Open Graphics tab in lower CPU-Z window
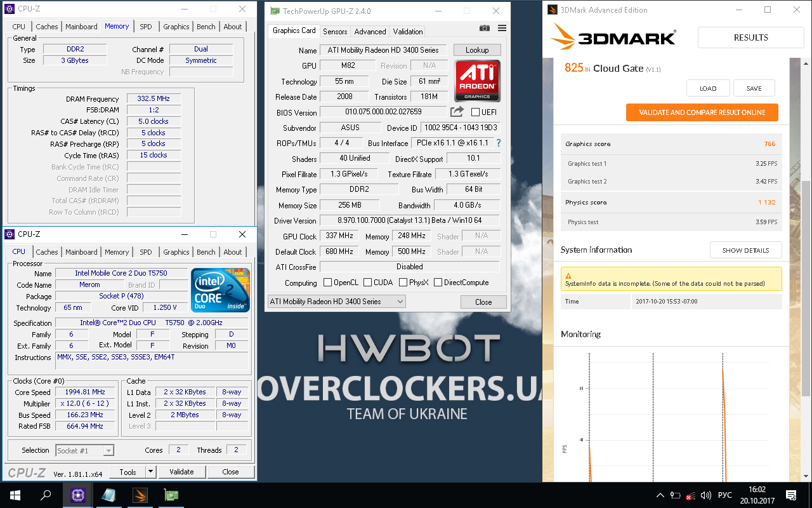812x508 pixels. click(x=176, y=252)
